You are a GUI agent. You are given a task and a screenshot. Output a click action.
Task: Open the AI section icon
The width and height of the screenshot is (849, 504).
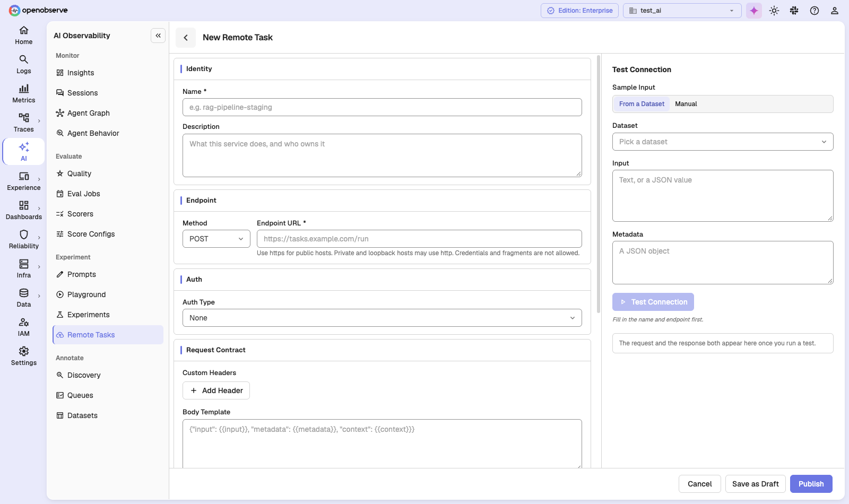[x=23, y=152]
